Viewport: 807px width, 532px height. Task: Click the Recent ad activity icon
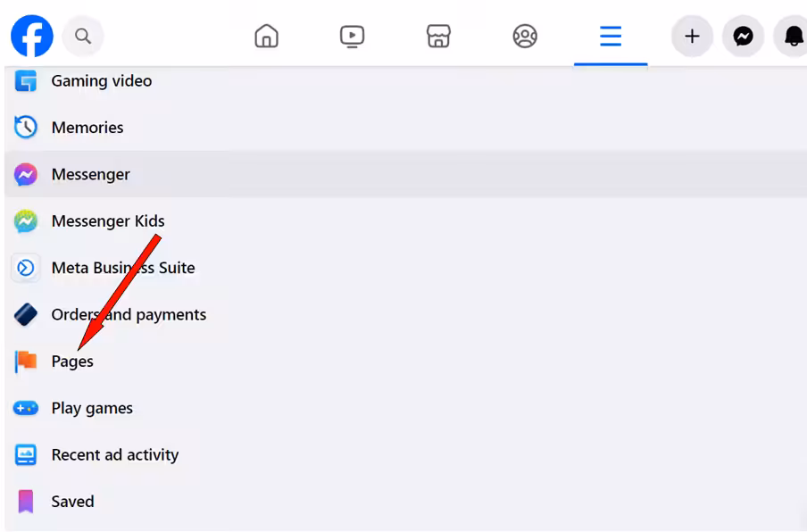coord(25,455)
